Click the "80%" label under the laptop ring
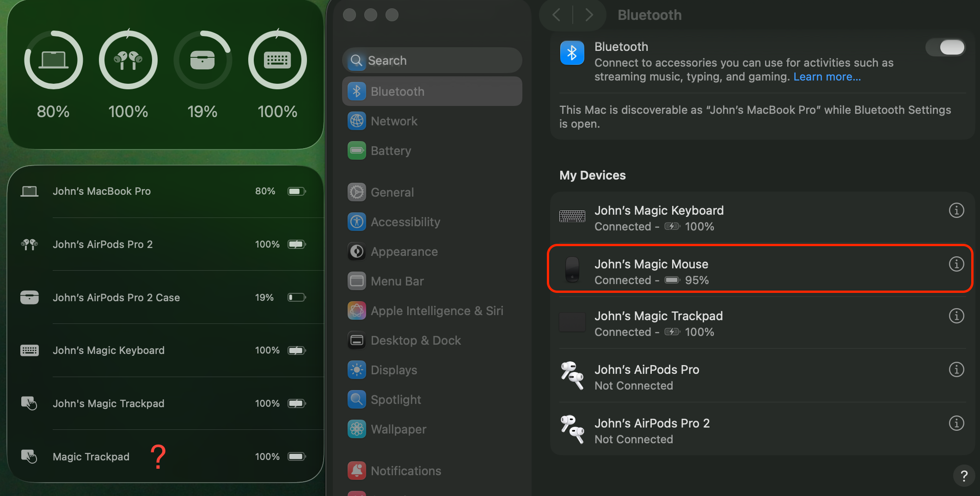The width and height of the screenshot is (980, 496). click(53, 112)
